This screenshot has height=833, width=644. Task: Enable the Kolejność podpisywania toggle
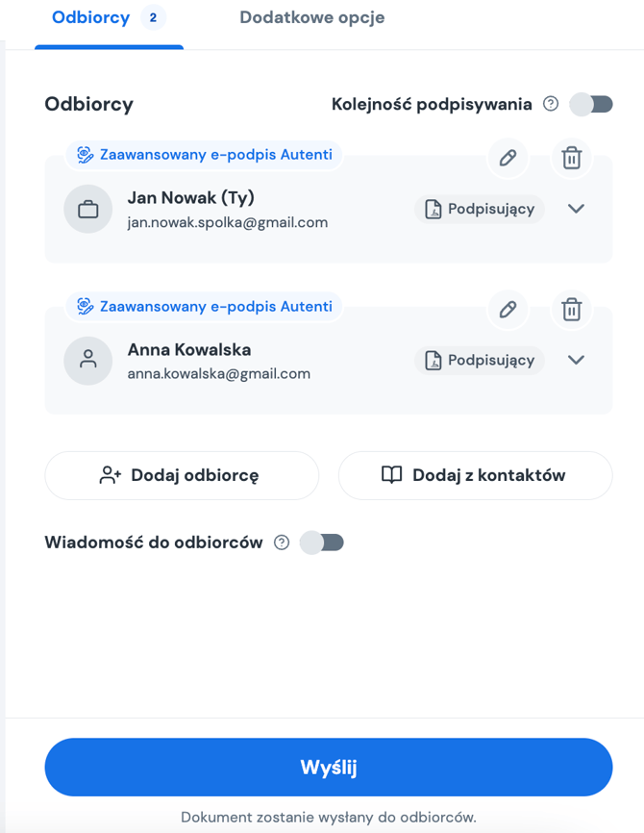click(x=591, y=104)
